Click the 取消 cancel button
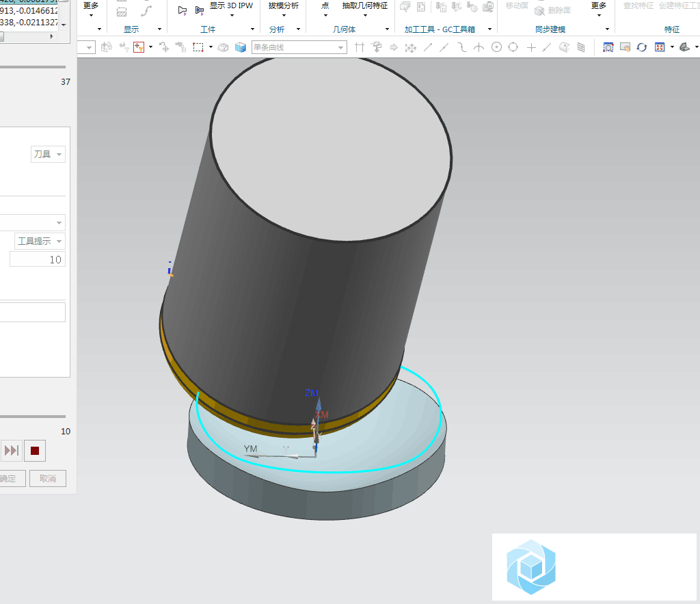This screenshot has width=700, height=604. pos(48,478)
